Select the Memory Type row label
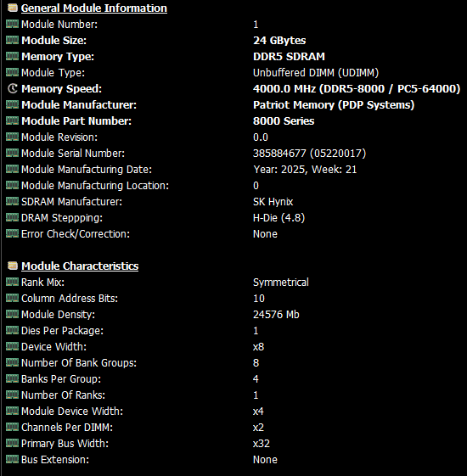The width and height of the screenshot is (467, 476). click(x=58, y=57)
